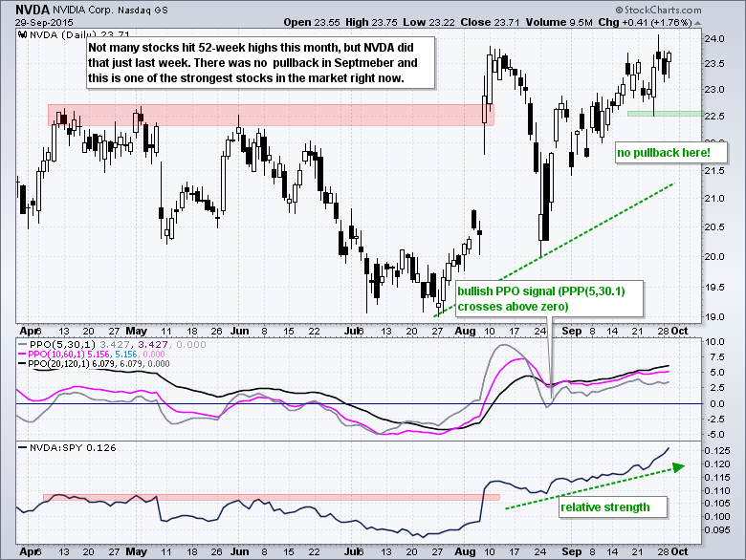
Task: Click the 20.0 price axis label
Action: [x=714, y=256]
